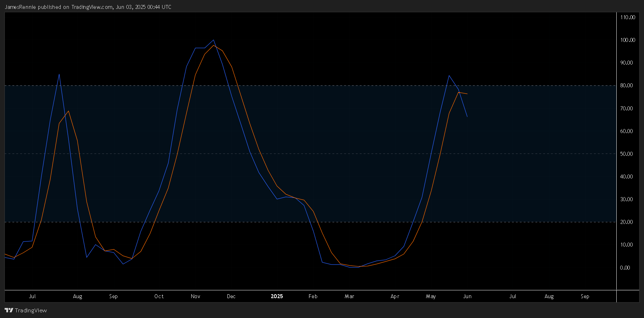This screenshot has width=644, height=318.
Task: Click the Feb label on time axis
Action: point(313,296)
